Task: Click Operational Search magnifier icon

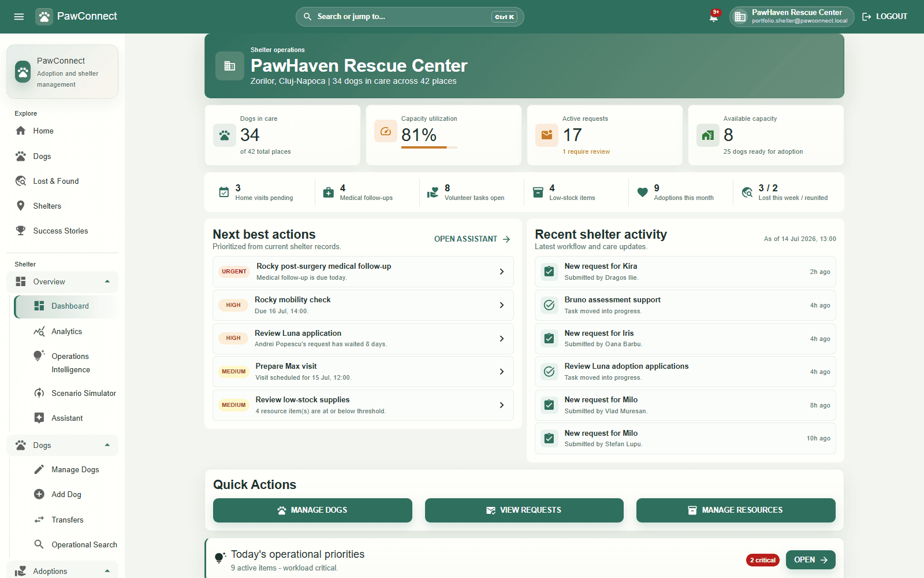Action: 39,544
